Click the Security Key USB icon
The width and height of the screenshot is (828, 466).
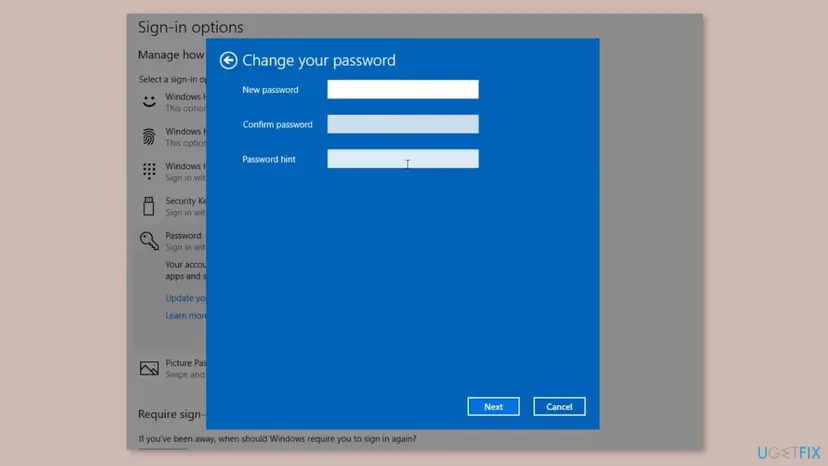tap(149, 206)
